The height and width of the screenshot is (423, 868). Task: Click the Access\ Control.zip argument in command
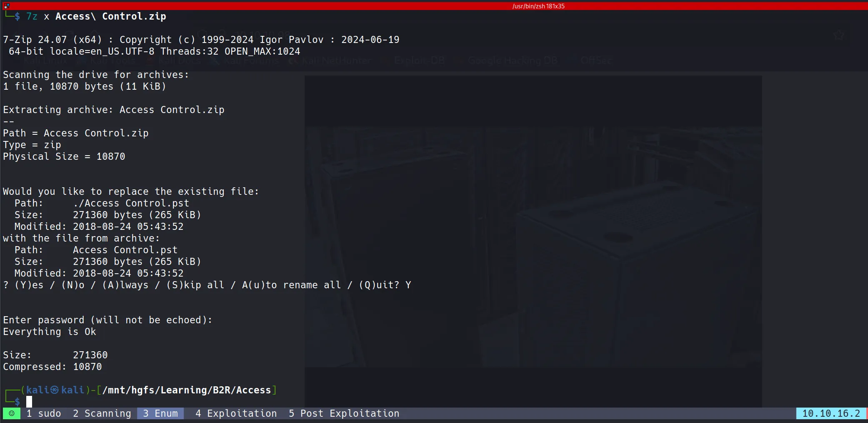click(110, 16)
